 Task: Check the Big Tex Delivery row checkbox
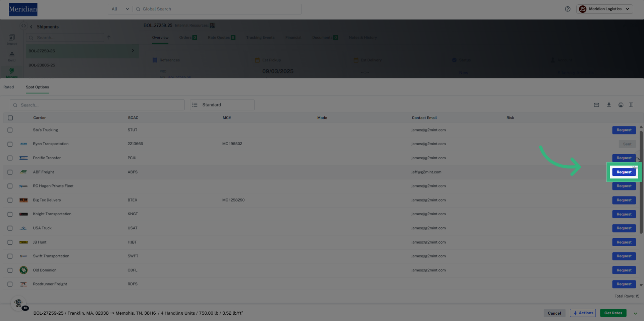point(10,200)
